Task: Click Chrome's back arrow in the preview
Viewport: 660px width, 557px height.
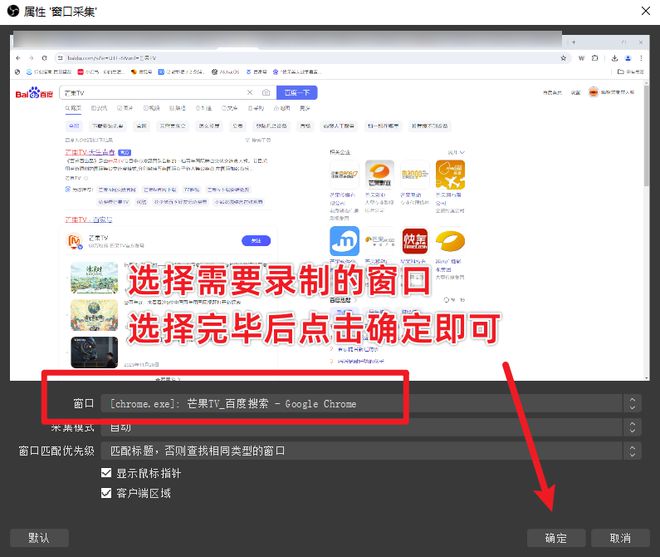Action: pos(18,58)
